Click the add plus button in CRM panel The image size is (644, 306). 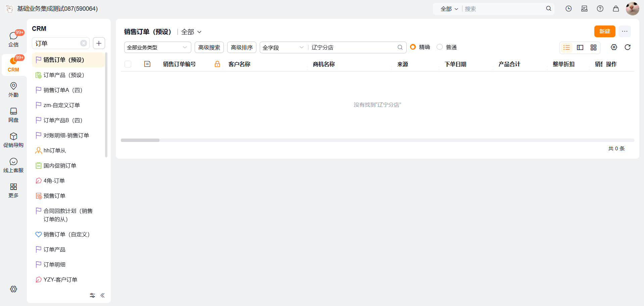(x=99, y=43)
